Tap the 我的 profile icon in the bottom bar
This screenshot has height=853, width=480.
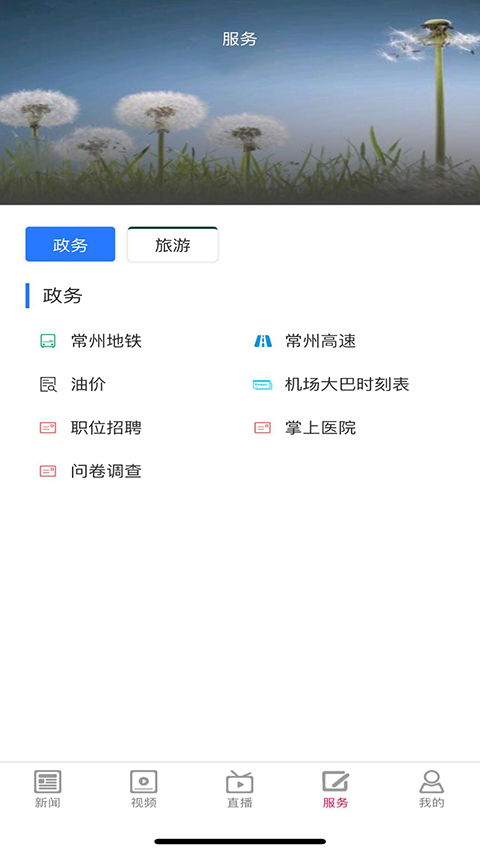click(432, 782)
